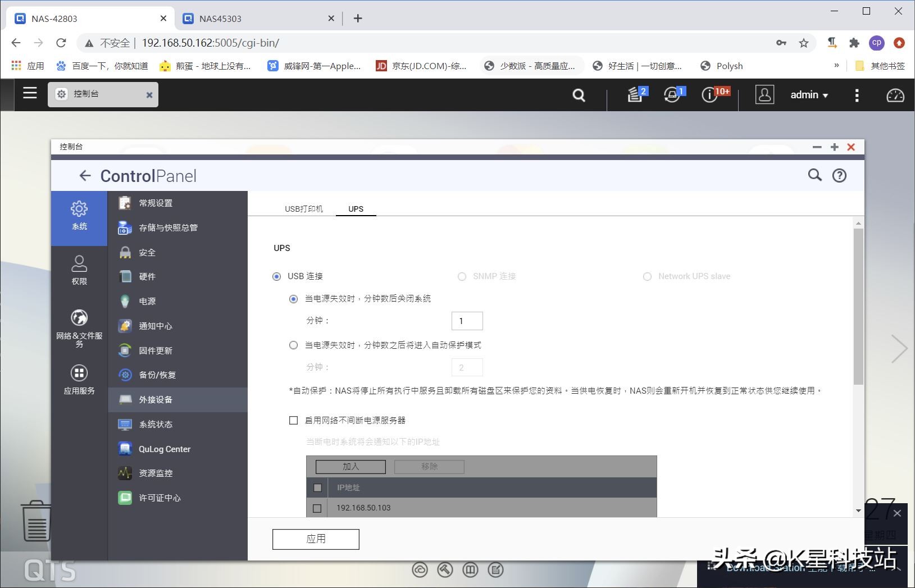Expand the admin user dropdown
Screen dimensions: 915x588
pyautogui.click(x=809, y=95)
